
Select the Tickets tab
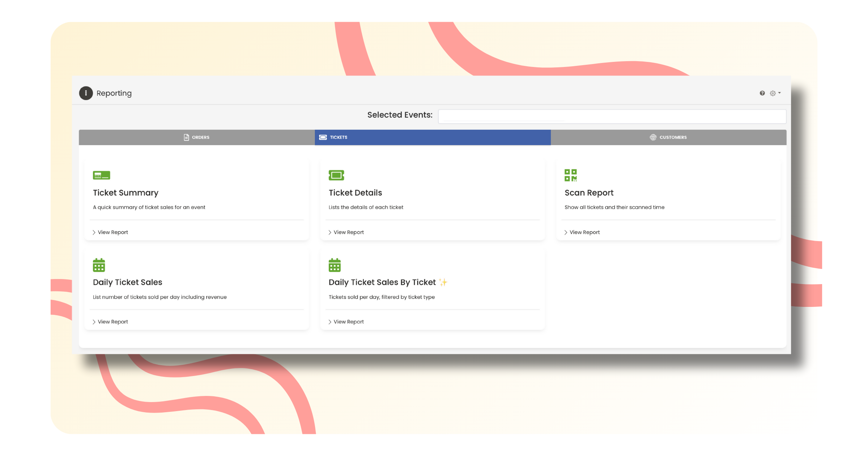click(x=432, y=137)
